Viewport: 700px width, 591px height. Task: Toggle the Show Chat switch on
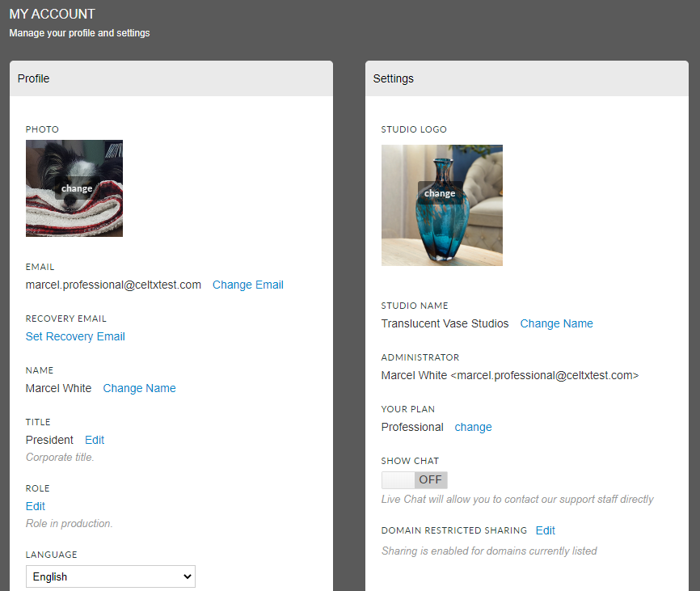(415, 480)
